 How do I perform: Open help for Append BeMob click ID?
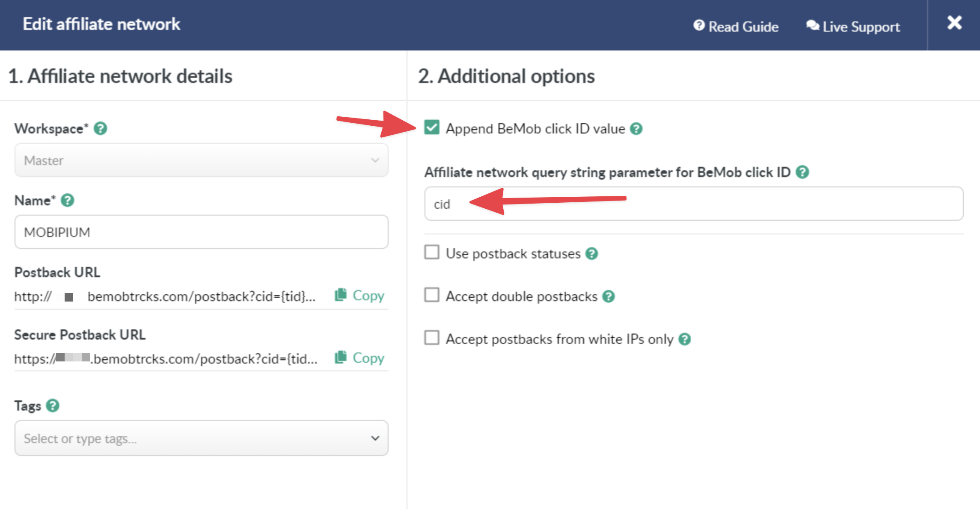click(636, 129)
